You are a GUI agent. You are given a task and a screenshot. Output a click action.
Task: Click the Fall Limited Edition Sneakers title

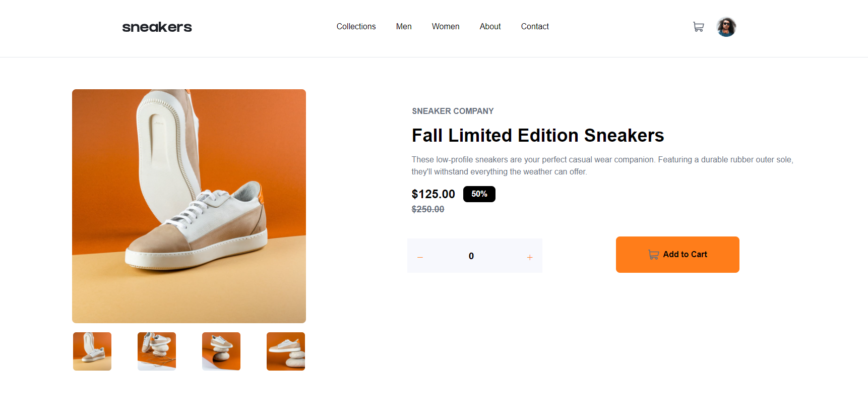[538, 136]
